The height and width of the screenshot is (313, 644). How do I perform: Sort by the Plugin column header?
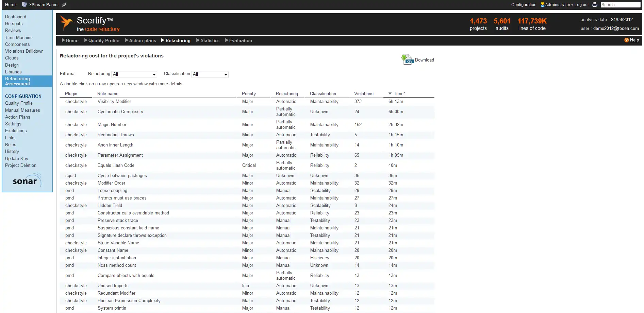click(71, 93)
